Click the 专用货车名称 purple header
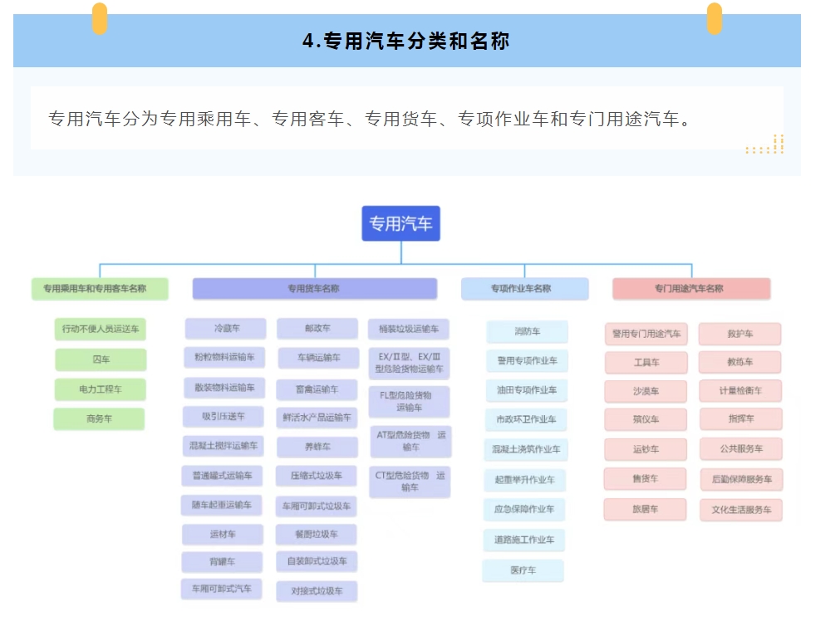This screenshot has height=626, width=840. pos(314,289)
